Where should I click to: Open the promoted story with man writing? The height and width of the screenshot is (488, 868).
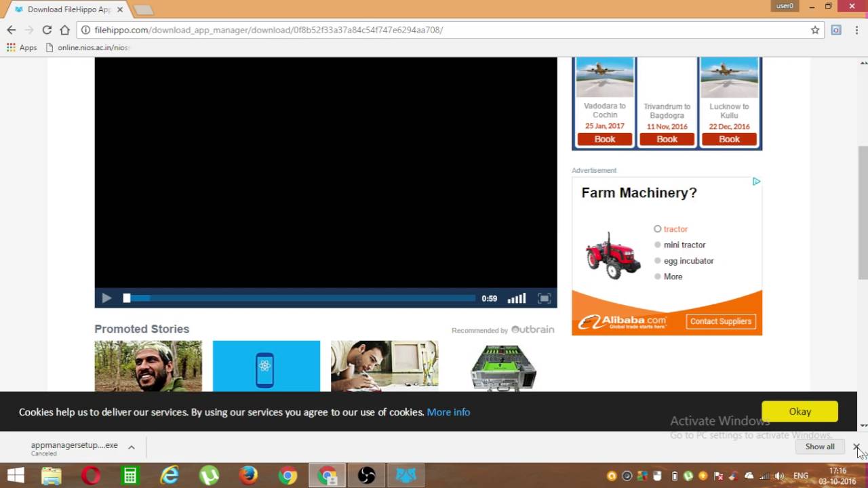pos(384,366)
